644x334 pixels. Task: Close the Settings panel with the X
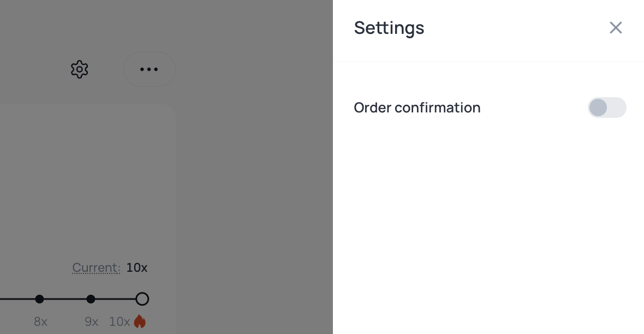click(x=616, y=27)
